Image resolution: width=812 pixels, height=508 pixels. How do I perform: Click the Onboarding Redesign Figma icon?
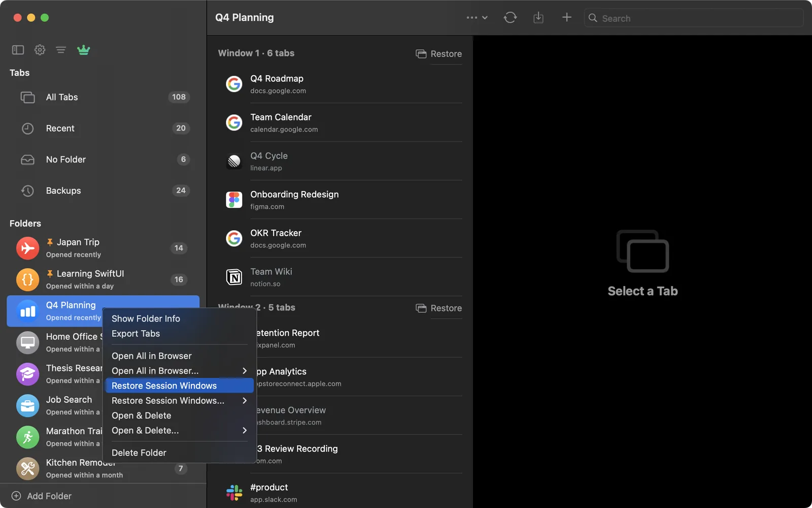point(234,200)
